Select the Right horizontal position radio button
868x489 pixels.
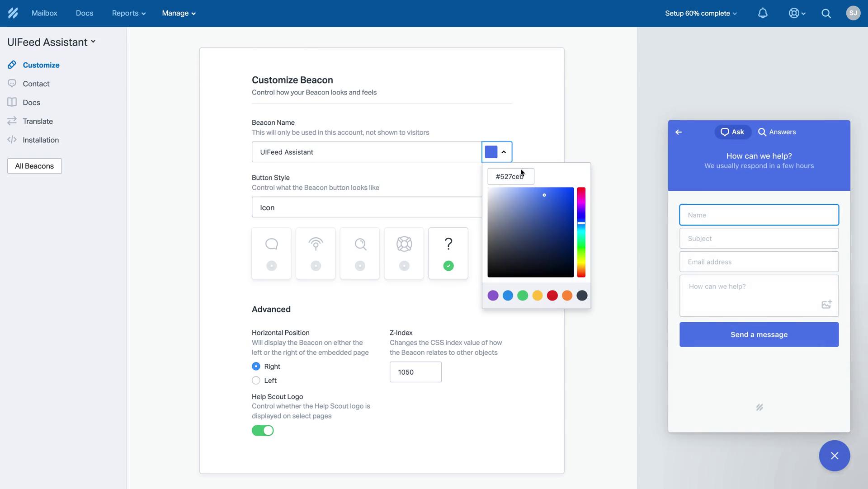pos(256,367)
